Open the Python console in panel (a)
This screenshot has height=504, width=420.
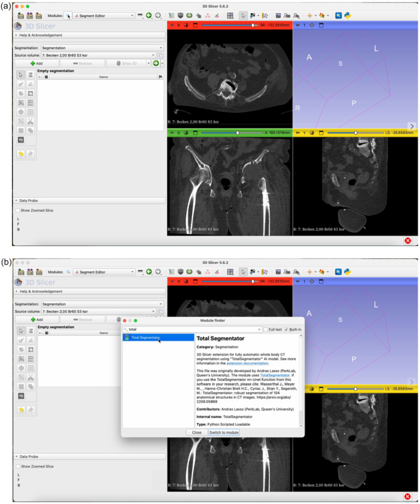click(348, 16)
